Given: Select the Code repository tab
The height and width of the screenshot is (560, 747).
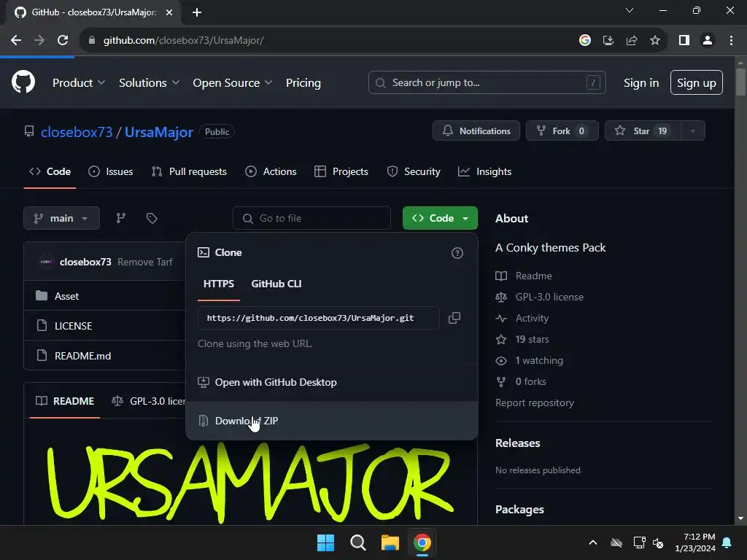Looking at the screenshot, I should coord(50,171).
